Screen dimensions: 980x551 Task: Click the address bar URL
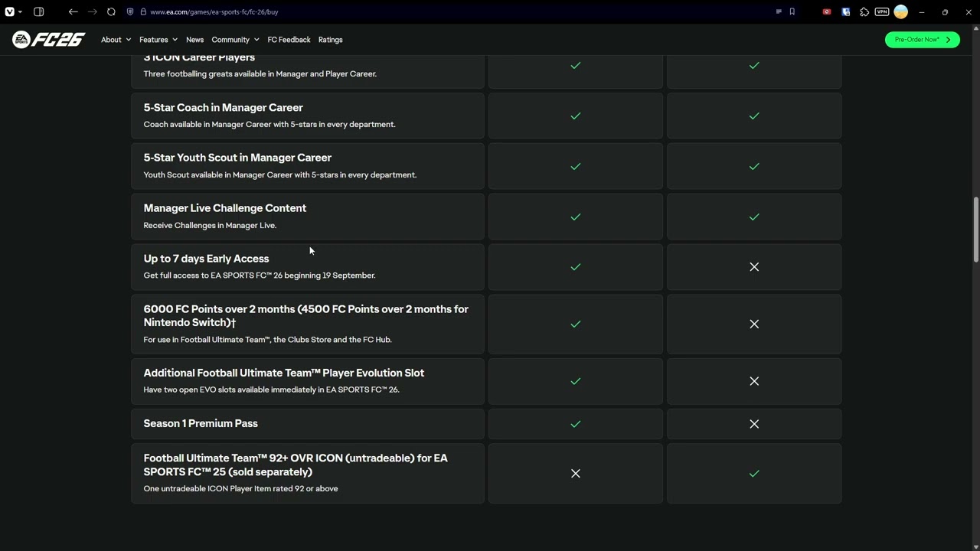(x=214, y=11)
